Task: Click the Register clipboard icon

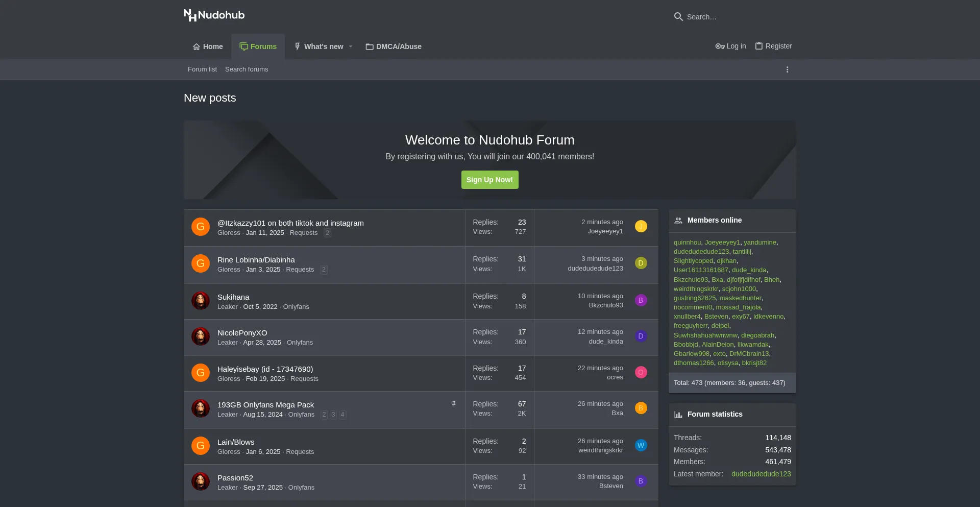Action: coord(758,46)
